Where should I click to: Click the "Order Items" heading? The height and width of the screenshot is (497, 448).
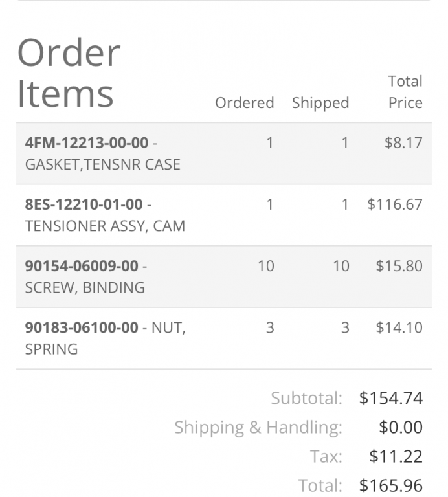(69, 72)
